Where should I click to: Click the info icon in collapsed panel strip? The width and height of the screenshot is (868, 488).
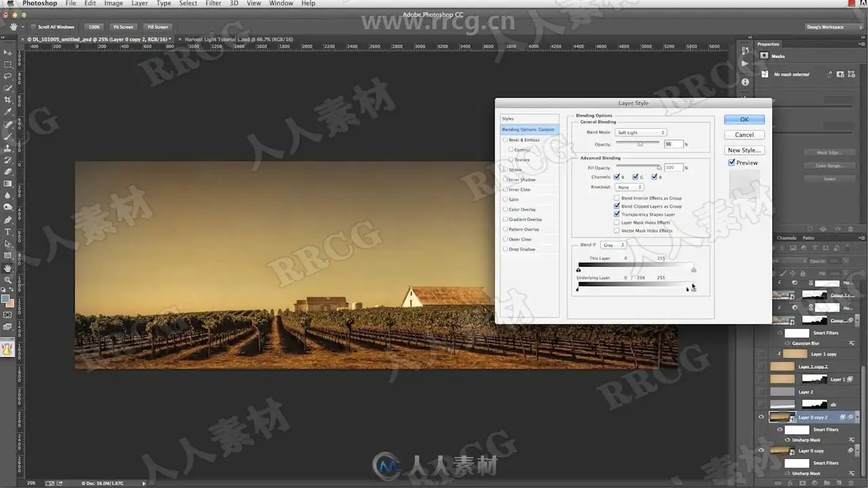pos(745,82)
